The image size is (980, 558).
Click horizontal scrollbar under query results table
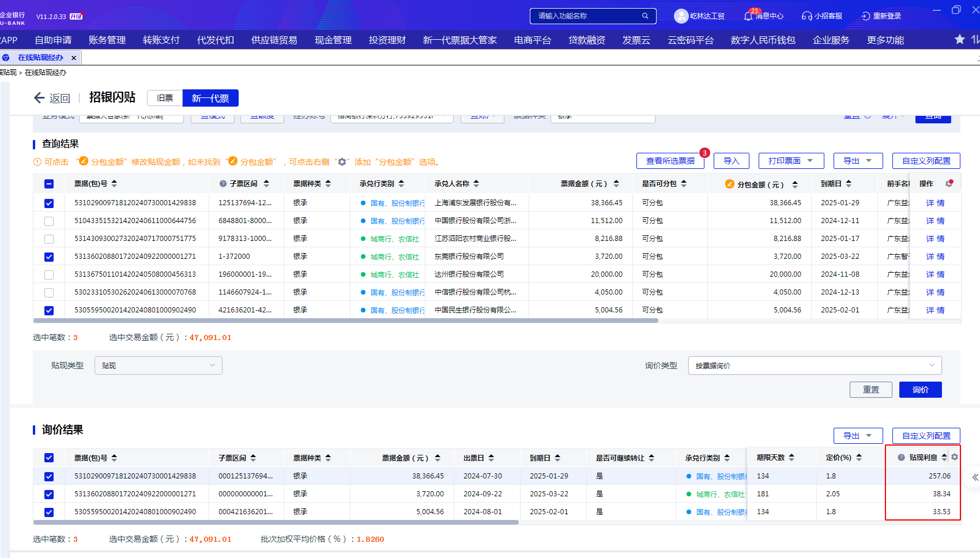(346, 321)
